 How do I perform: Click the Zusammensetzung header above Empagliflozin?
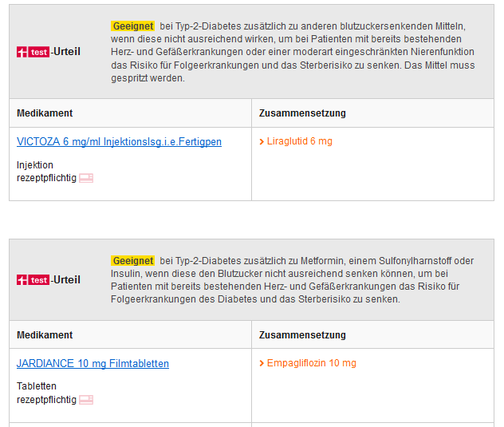[x=302, y=335]
